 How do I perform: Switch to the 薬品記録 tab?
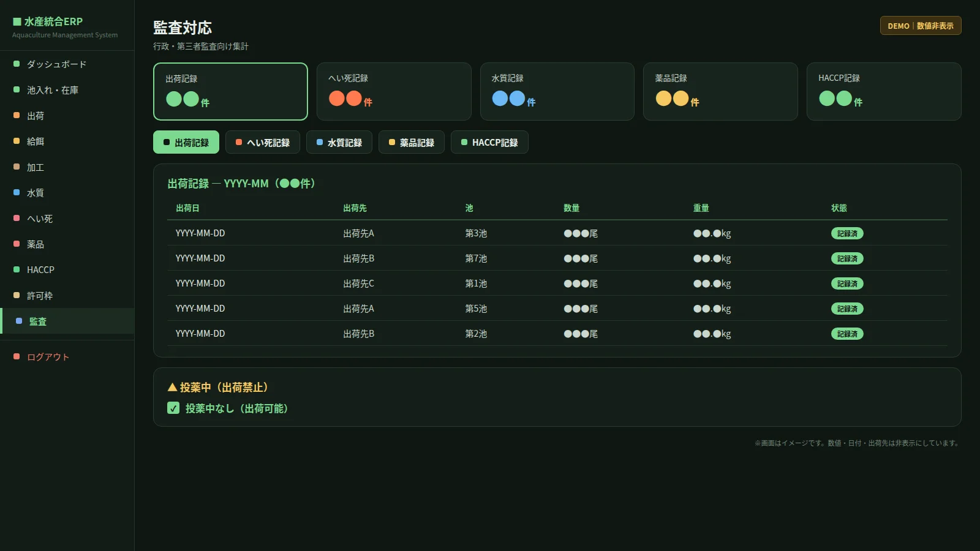[x=412, y=142]
